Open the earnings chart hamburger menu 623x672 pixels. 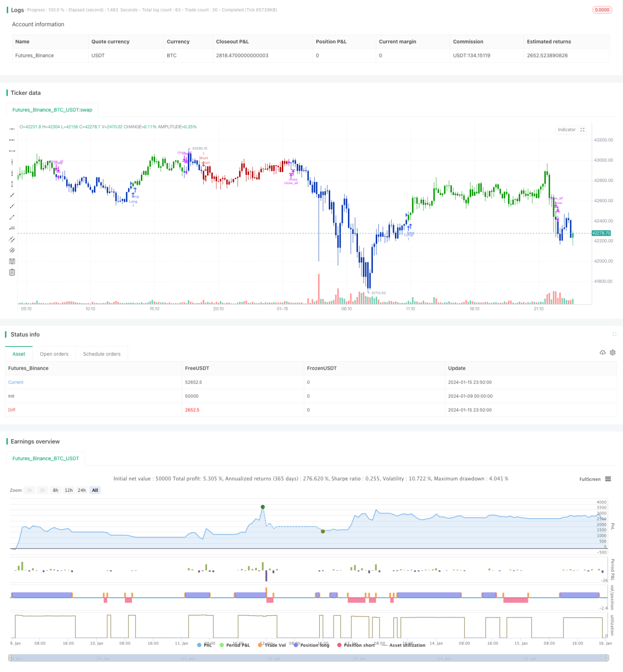(608, 479)
